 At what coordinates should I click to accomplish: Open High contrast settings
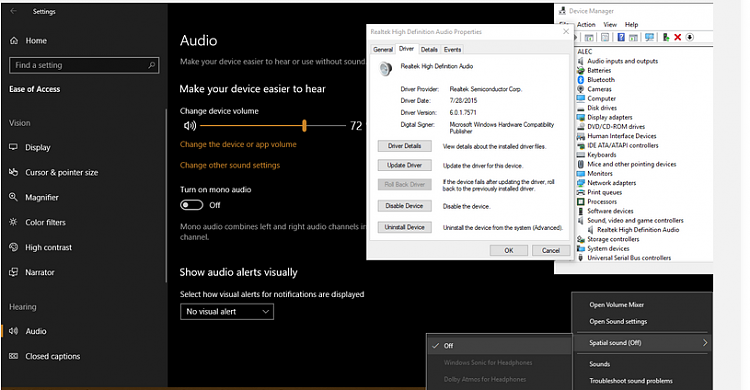pos(40,247)
